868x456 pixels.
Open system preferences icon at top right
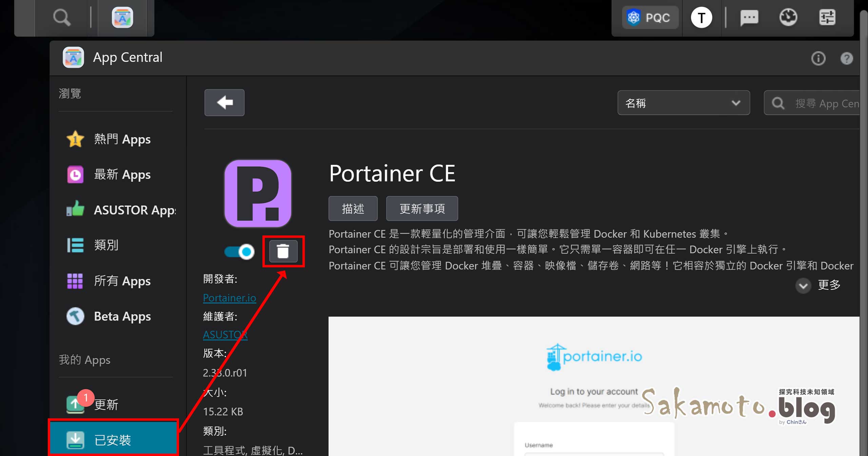coord(827,17)
